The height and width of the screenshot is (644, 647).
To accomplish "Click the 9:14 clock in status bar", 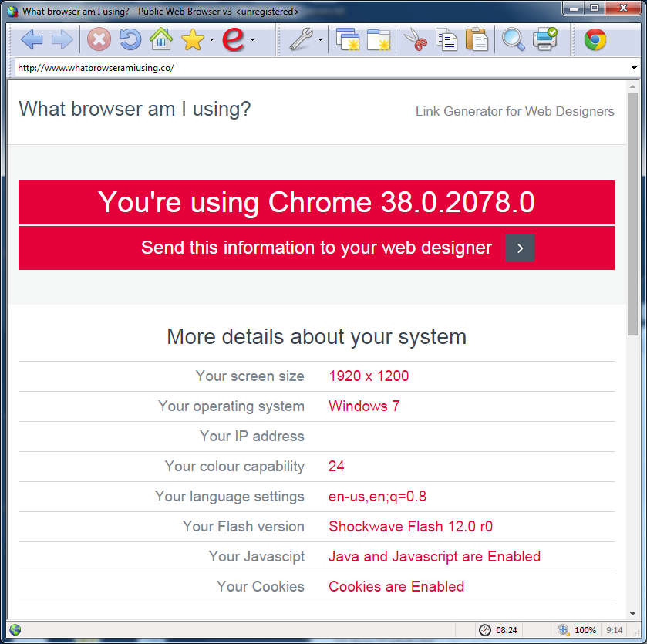I will [615, 630].
